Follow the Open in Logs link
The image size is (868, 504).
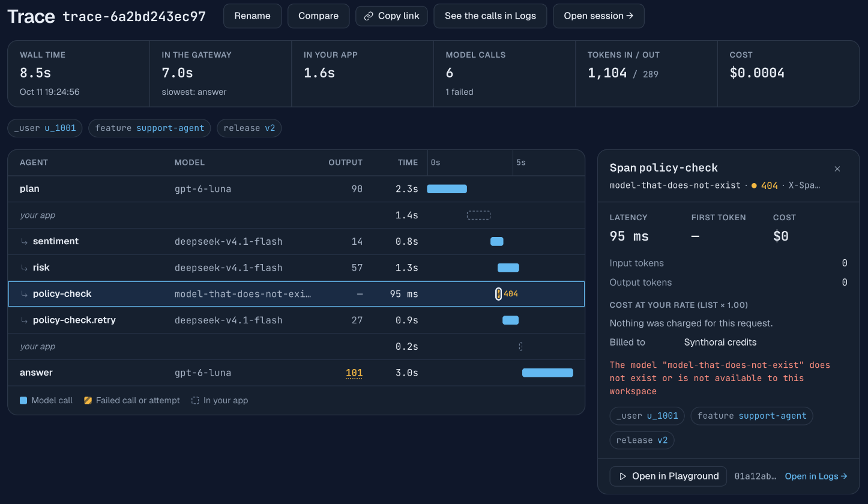coord(816,476)
